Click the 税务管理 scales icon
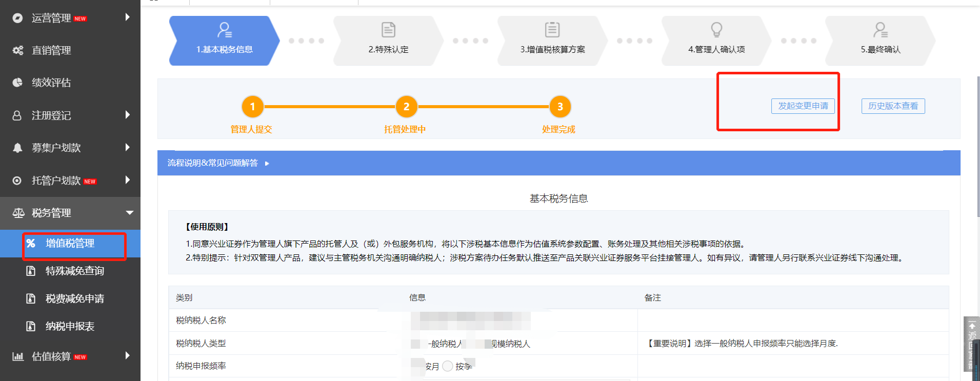Image resolution: width=980 pixels, height=381 pixels. (x=18, y=213)
